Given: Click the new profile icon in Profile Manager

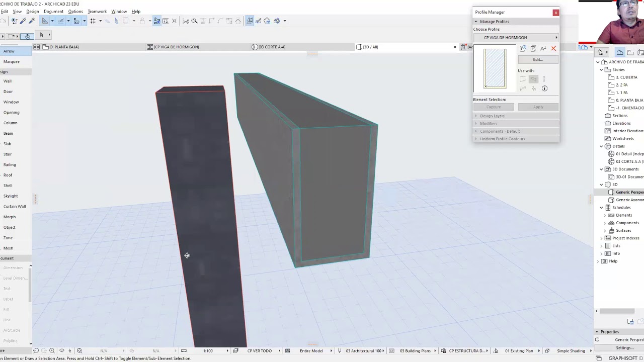Looking at the screenshot, I should (523, 48).
